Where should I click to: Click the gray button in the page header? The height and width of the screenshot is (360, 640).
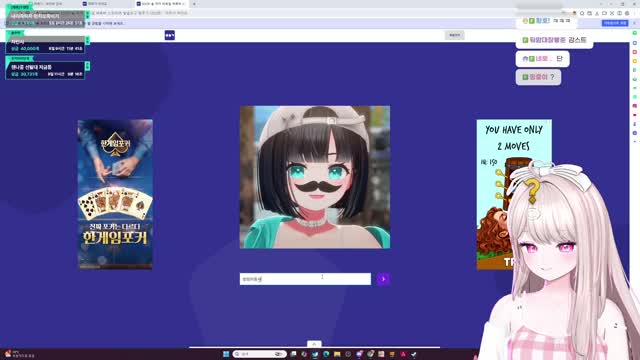click(x=454, y=35)
